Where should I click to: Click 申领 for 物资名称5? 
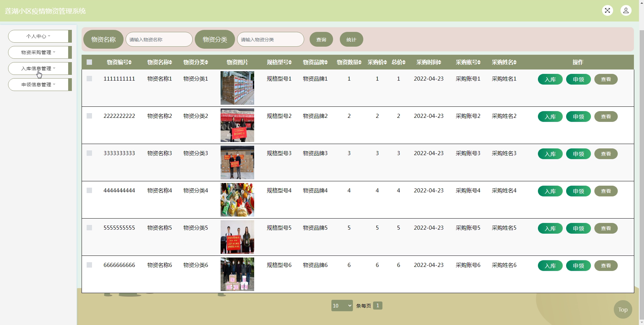click(x=578, y=228)
